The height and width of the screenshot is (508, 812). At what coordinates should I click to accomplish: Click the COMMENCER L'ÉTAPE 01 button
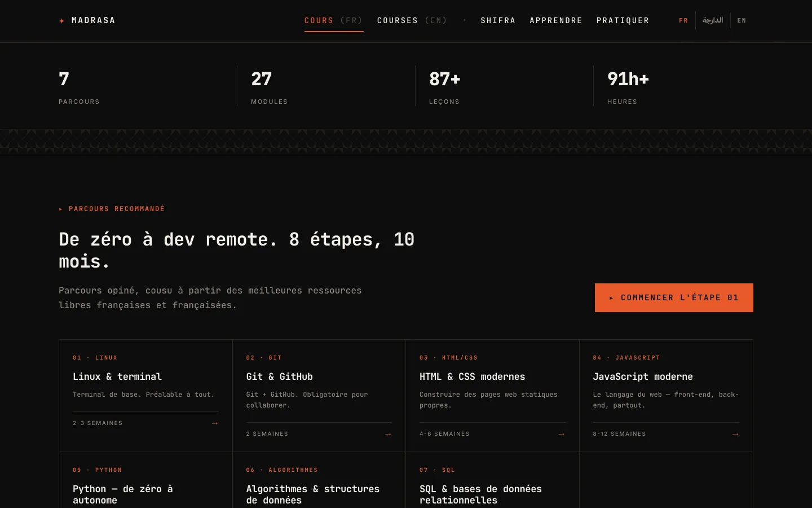674,297
